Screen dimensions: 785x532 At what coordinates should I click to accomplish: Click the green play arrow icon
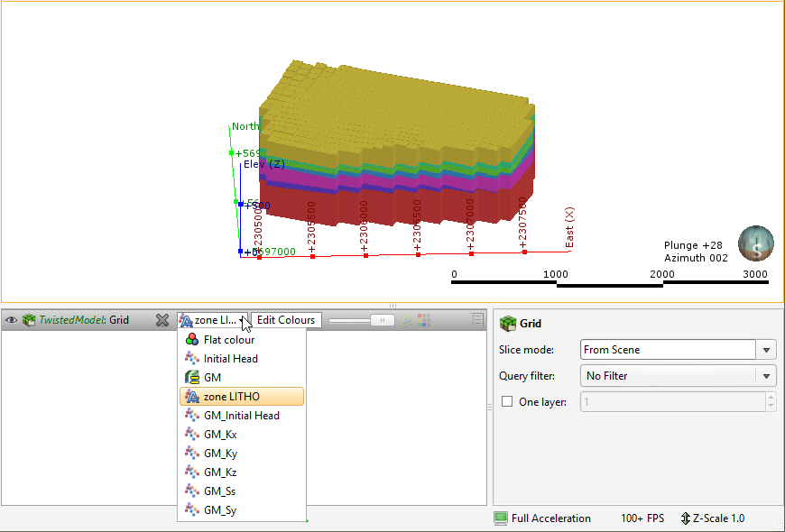407,320
